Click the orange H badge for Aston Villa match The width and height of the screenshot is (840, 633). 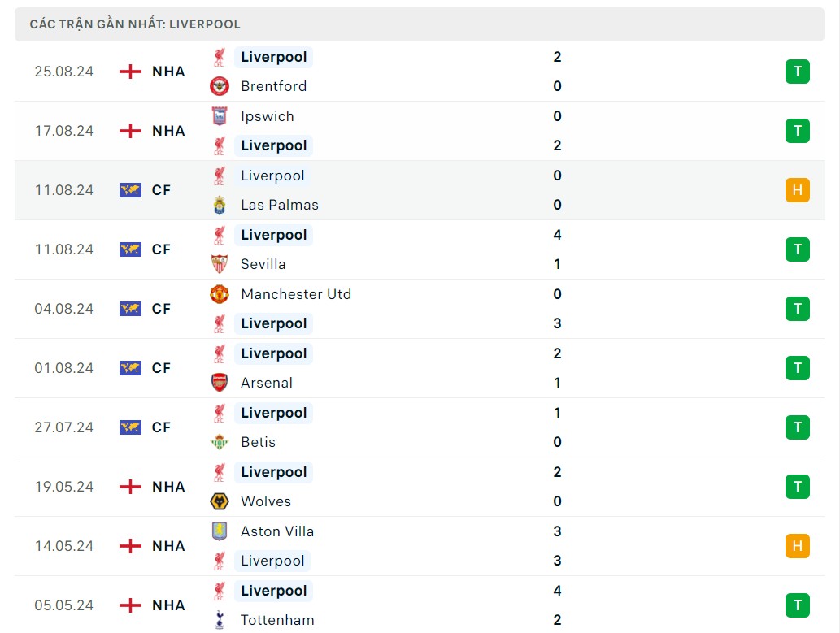(797, 546)
